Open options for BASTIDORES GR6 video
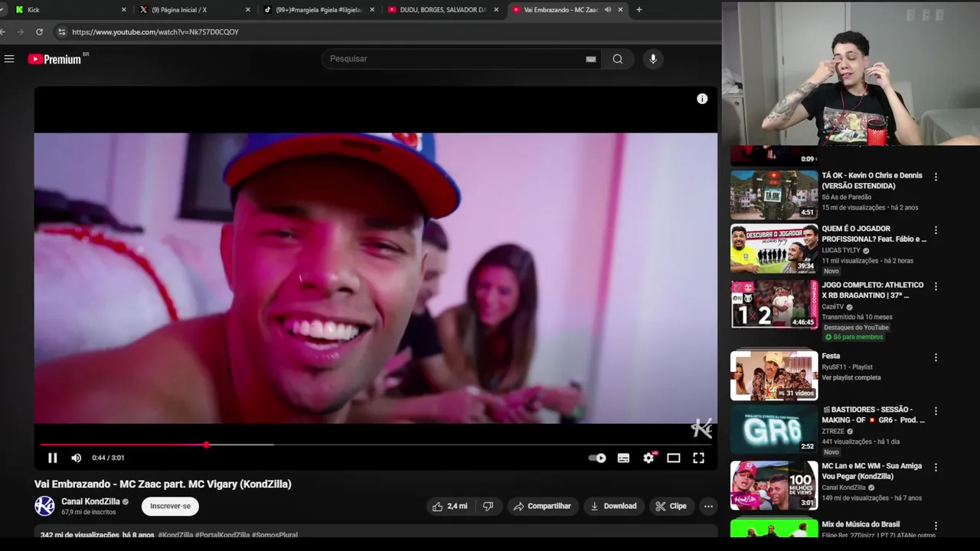Image resolution: width=980 pixels, height=551 pixels. 936,411
